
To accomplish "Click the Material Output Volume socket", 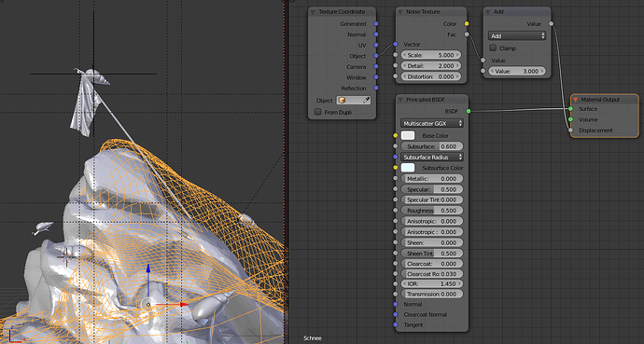I will pyautogui.click(x=570, y=119).
